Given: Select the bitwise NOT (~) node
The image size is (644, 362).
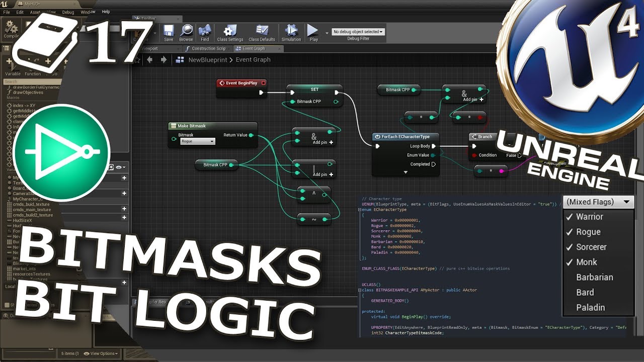Looking at the screenshot, I should [x=314, y=219].
